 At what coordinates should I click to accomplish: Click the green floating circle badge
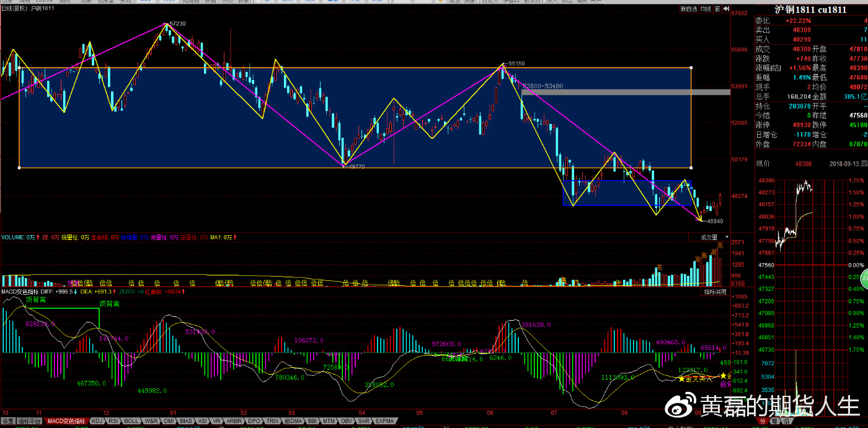pos(863,278)
